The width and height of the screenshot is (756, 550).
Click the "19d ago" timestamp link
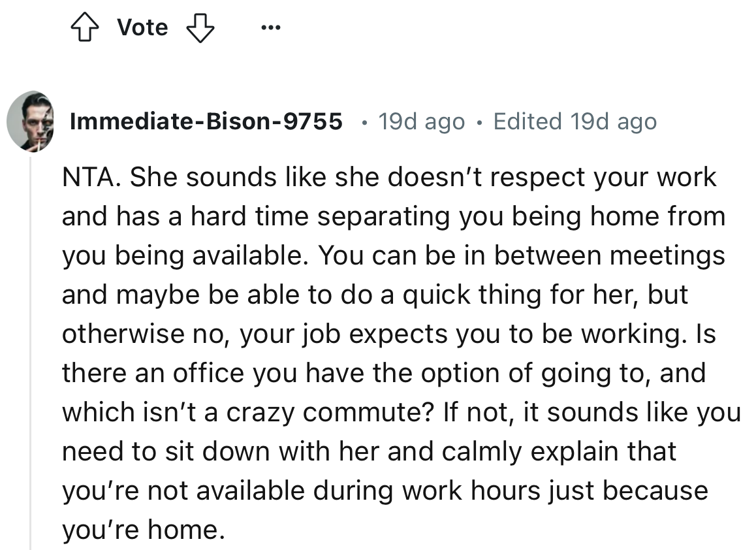tap(421, 121)
